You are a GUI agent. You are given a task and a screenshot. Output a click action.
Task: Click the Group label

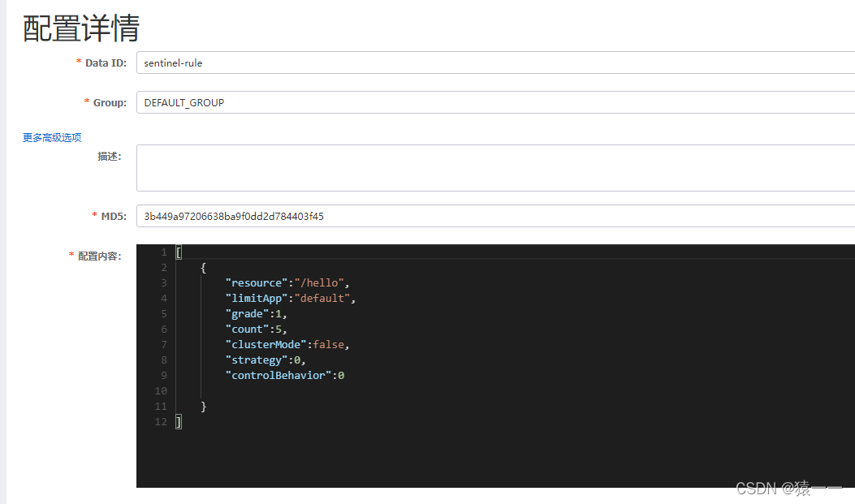(x=110, y=102)
